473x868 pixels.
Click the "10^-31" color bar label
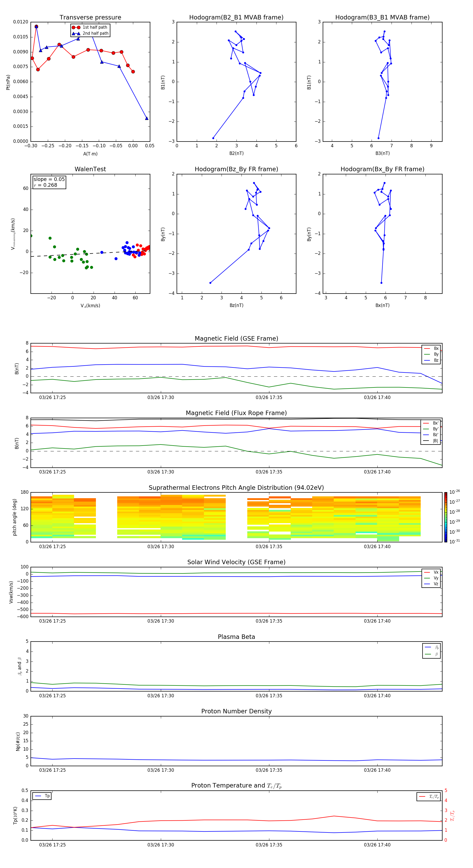coord(455,542)
